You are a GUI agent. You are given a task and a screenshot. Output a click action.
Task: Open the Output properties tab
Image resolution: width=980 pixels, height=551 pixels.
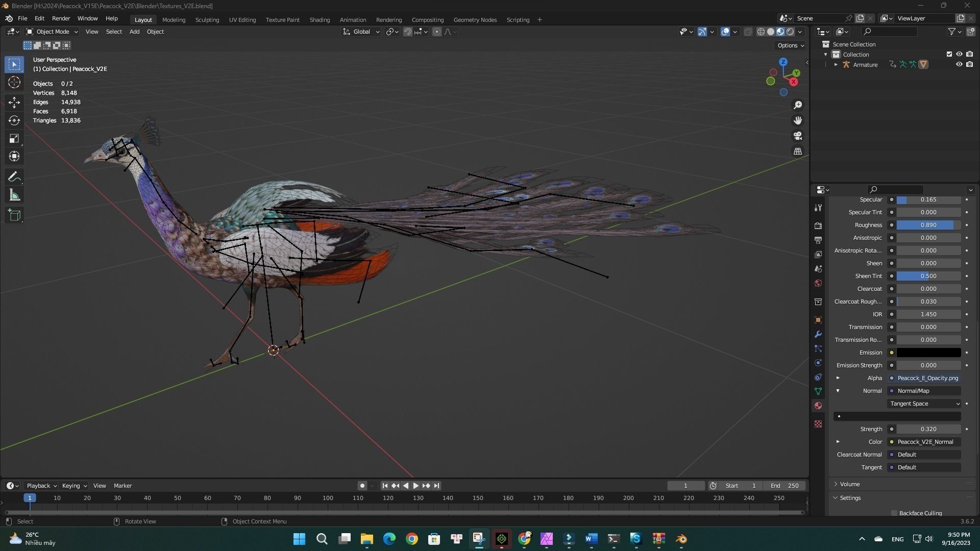pyautogui.click(x=818, y=240)
